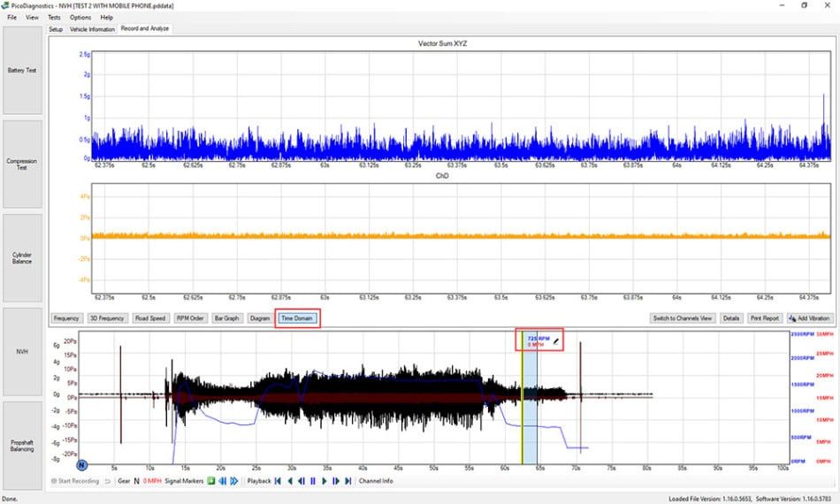
Task: Open the Vehicle Information tab
Action: [x=92, y=29]
